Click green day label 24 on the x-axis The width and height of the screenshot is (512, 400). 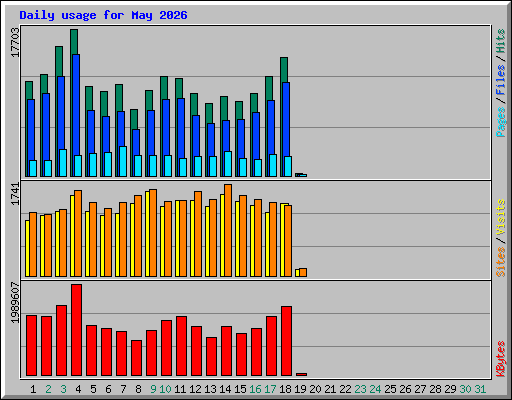[x=375, y=389]
